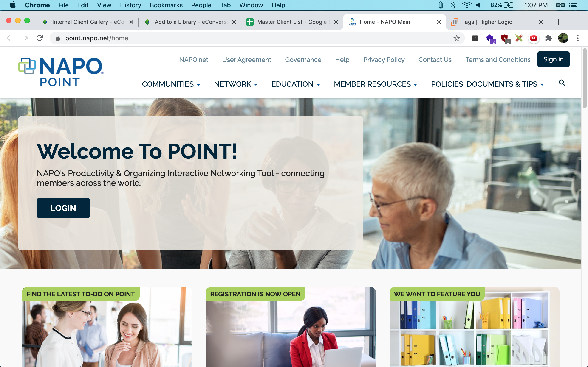Viewport: 588px width, 367px height.
Task: Open the macOS Wi-Fi status icon
Action: click(467, 5)
